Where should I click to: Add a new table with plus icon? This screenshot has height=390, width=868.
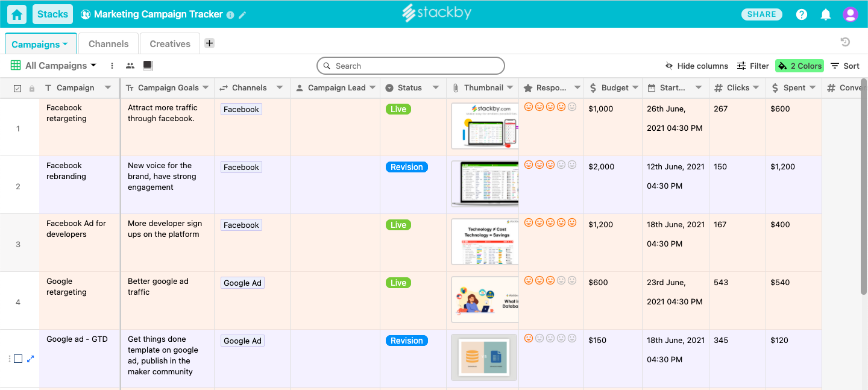click(209, 43)
